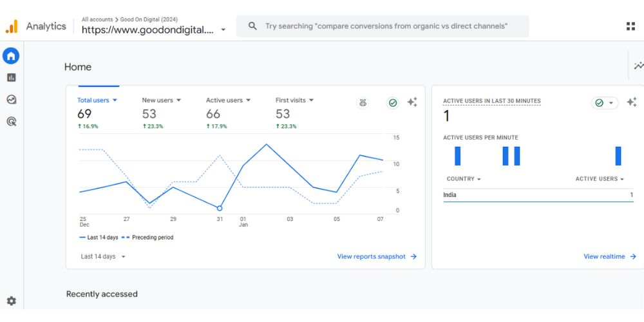Open the Advertising icon in sidebar
This screenshot has width=644, height=322.
[11, 121]
